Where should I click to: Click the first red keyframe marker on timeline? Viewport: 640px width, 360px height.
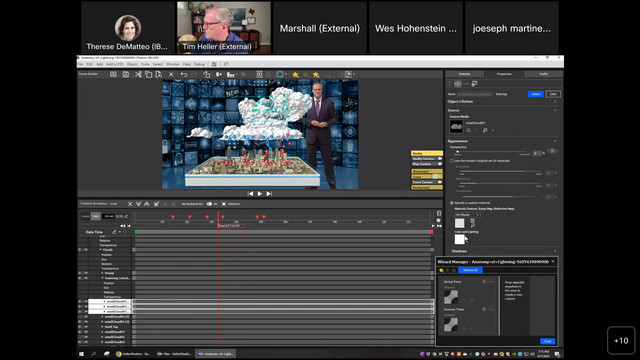tap(173, 217)
